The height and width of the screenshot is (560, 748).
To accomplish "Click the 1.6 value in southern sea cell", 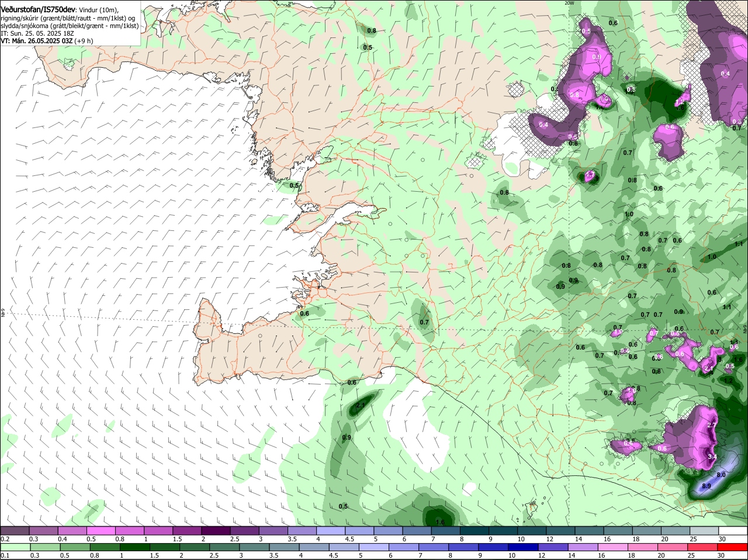I will 440,522.
